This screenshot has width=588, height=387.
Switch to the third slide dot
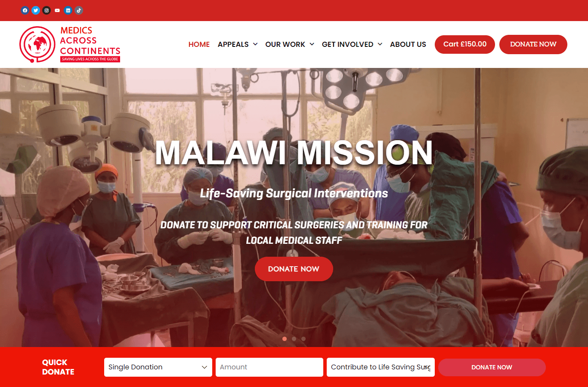tap(303, 339)
